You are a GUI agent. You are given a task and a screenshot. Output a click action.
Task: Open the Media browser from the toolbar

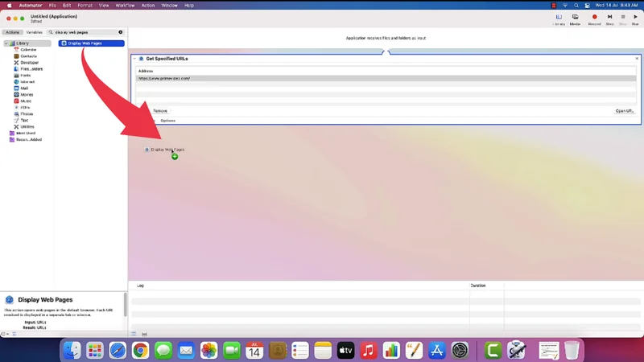pos(576,18)
